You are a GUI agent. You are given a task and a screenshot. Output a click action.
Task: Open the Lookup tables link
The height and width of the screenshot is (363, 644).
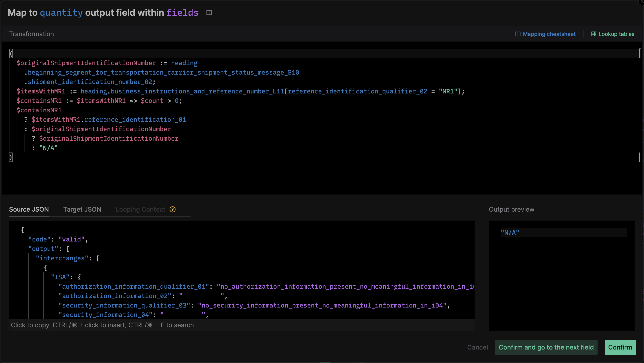pyautogui.click(x=616, y=34)
